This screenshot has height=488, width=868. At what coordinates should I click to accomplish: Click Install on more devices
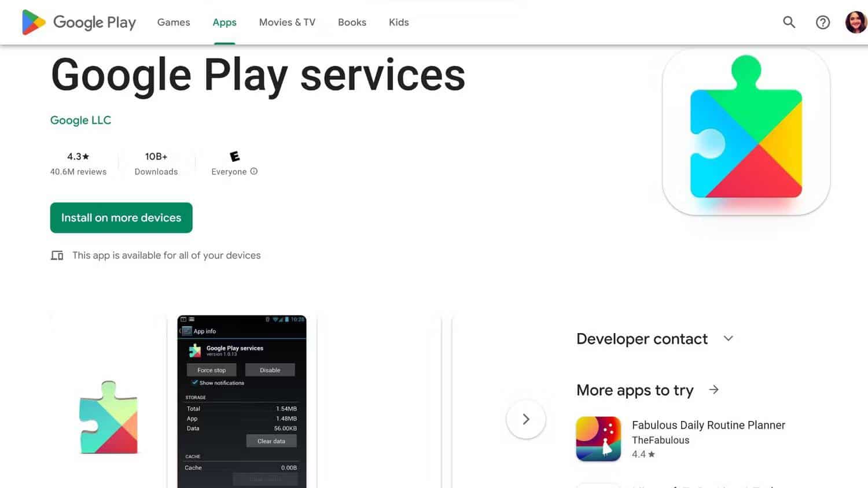click(x=121, y=217)
